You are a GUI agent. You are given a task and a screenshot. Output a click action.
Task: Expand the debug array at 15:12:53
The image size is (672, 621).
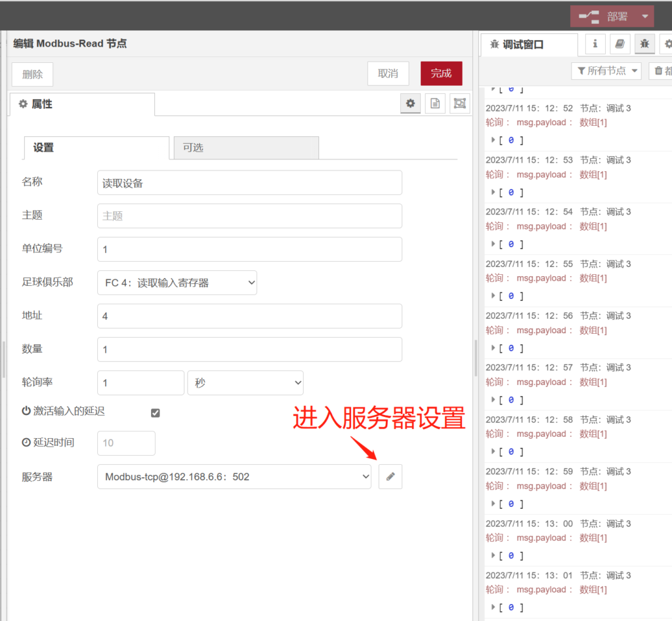pyautogui.click(x=493, y=192)
